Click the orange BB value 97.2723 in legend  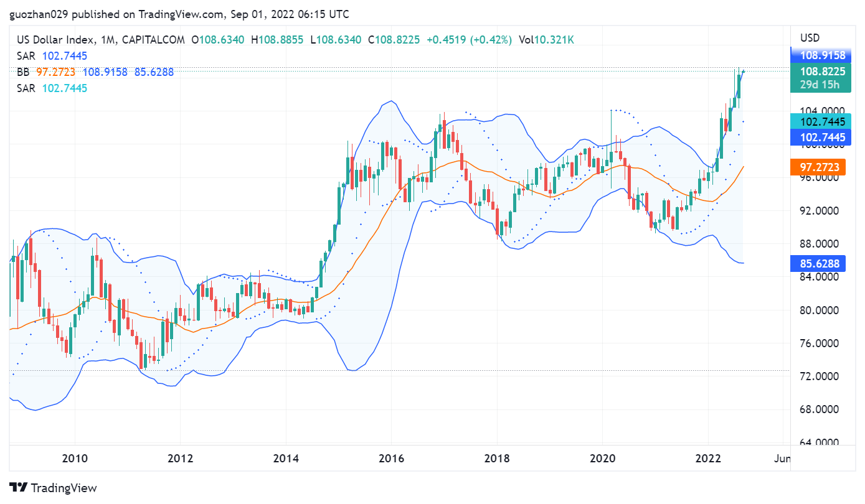coord(55,72)
